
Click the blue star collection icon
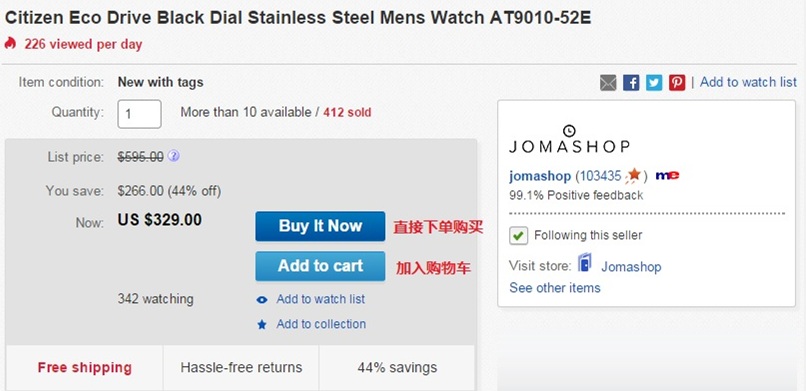[x=262, y=325]
